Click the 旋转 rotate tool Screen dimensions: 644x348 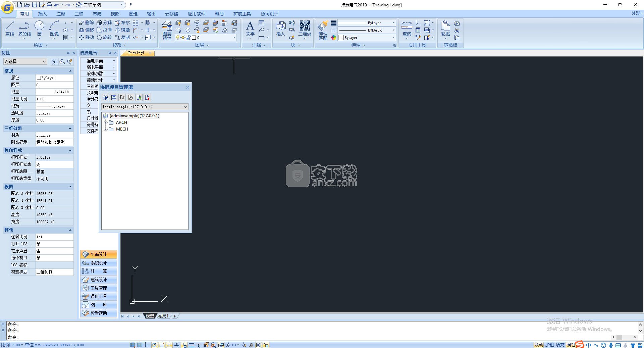point(104,37)
